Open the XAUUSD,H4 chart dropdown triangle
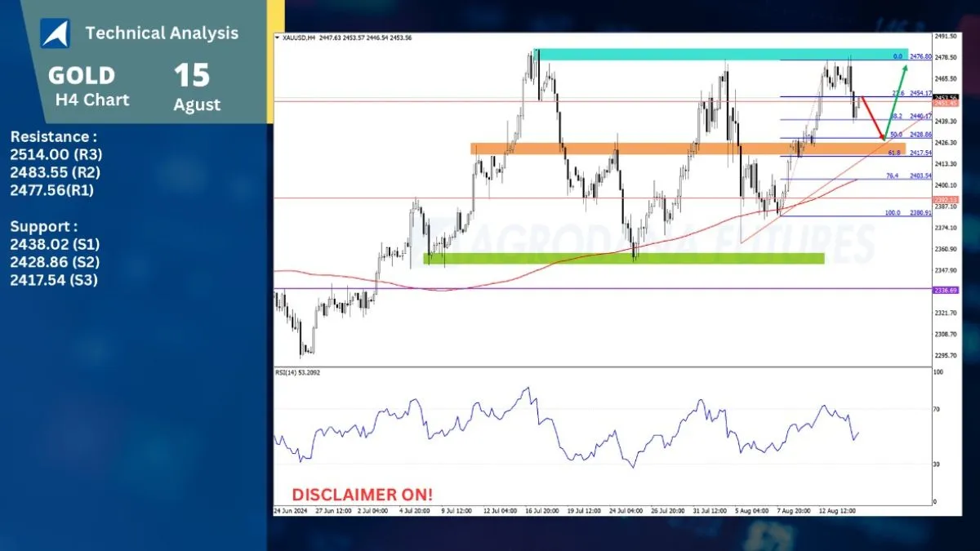This screenshot has width=980, height=551. tap(277, 38)
